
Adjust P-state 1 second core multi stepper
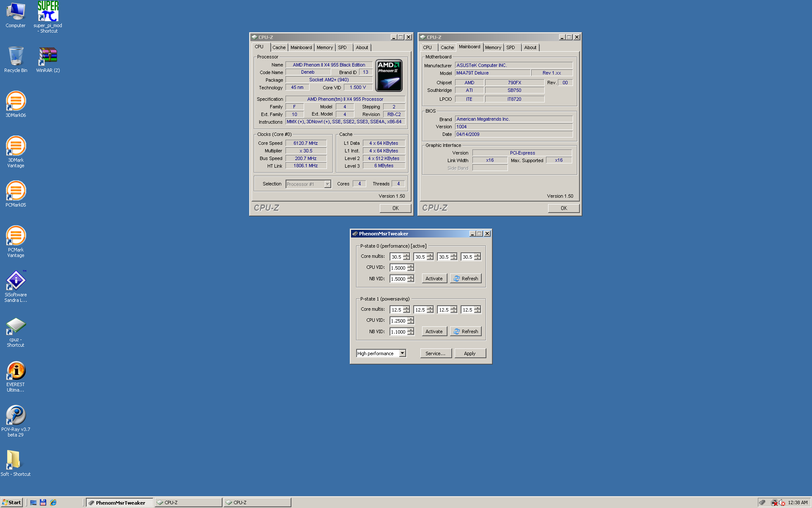click(x=430, y=309)
